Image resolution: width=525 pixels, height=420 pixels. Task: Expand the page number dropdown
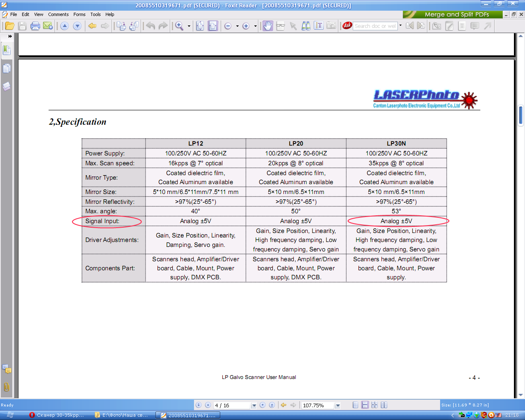(x=254, y=406)
